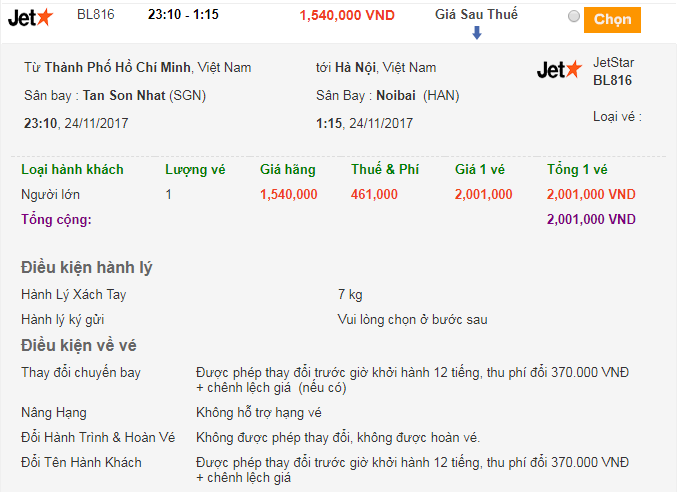
Task: Click the blue down arrow under Giá Sau Thuế
Action: [x=476, y=33]
